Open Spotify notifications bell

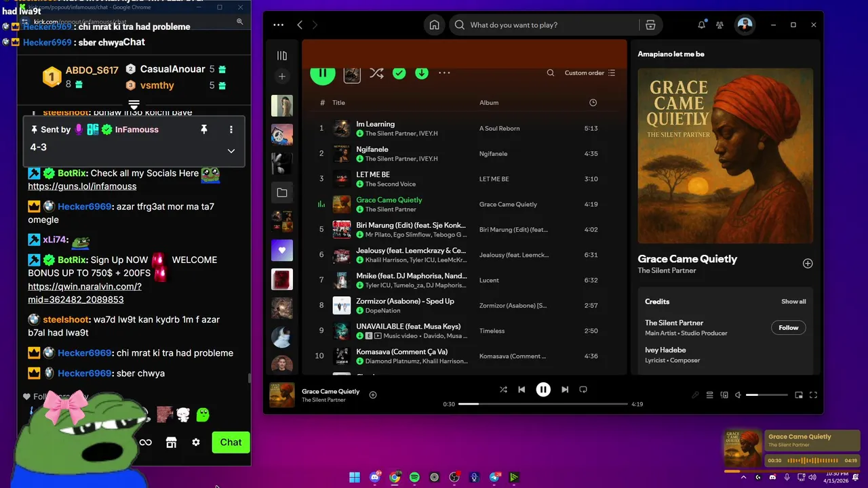click(x=702, y=25)
